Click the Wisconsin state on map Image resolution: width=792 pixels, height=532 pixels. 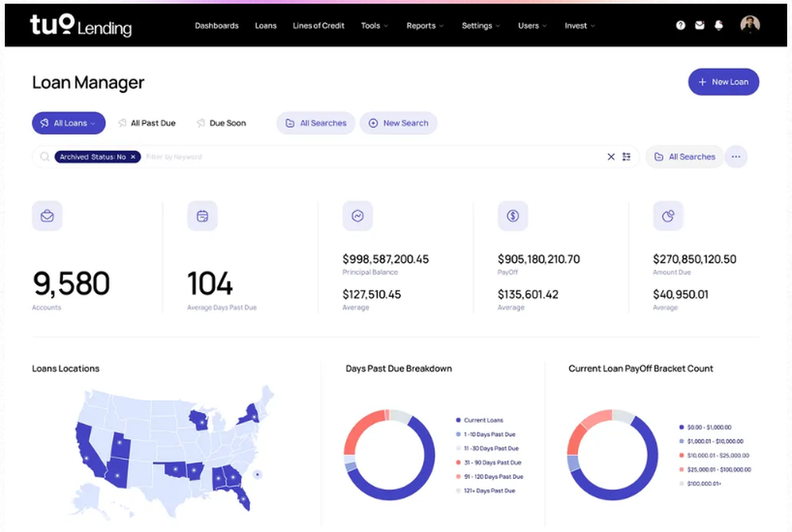click(x=199, y=420)
